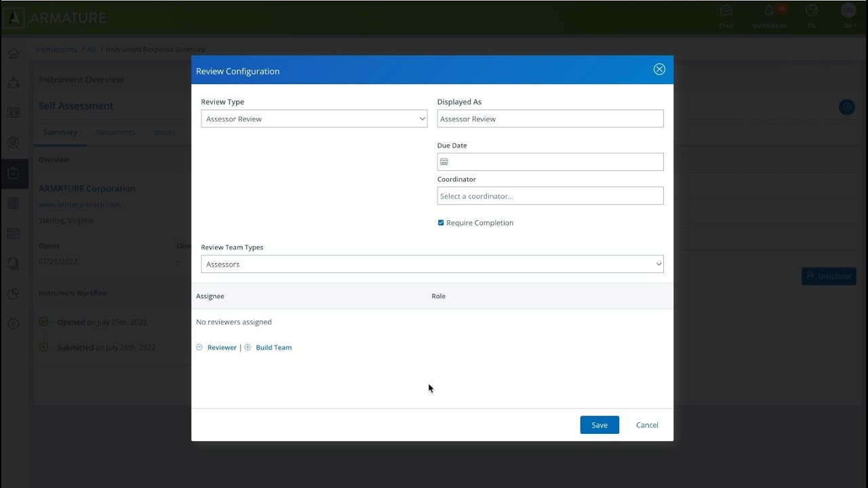Expand the Review Team Types dropdown

click(432, 264)
